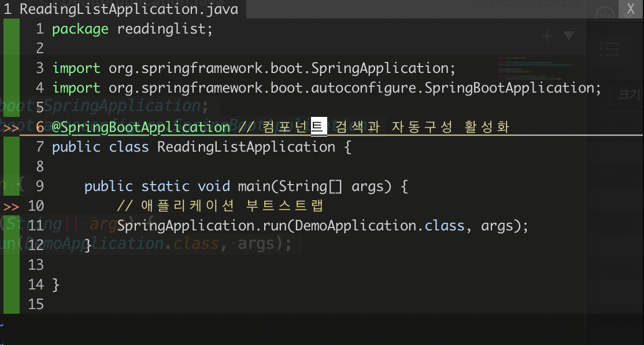Click the 'args)' parameter on line 9
This screenshot has height=345, width=644.
(372, 187)
